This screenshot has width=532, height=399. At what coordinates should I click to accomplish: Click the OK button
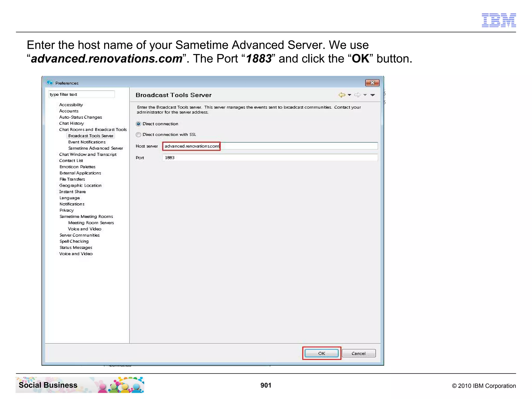(322, 353)
